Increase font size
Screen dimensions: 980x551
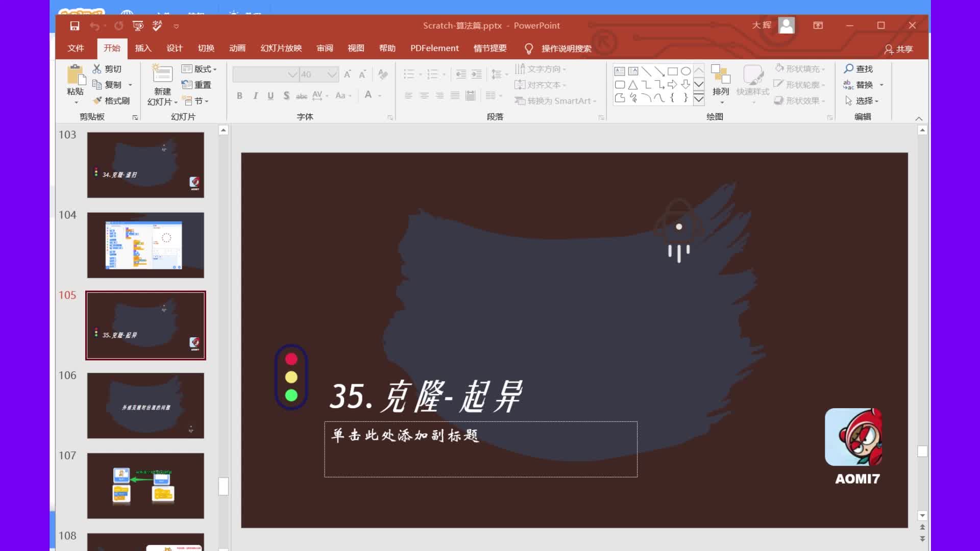coord(347,74)
